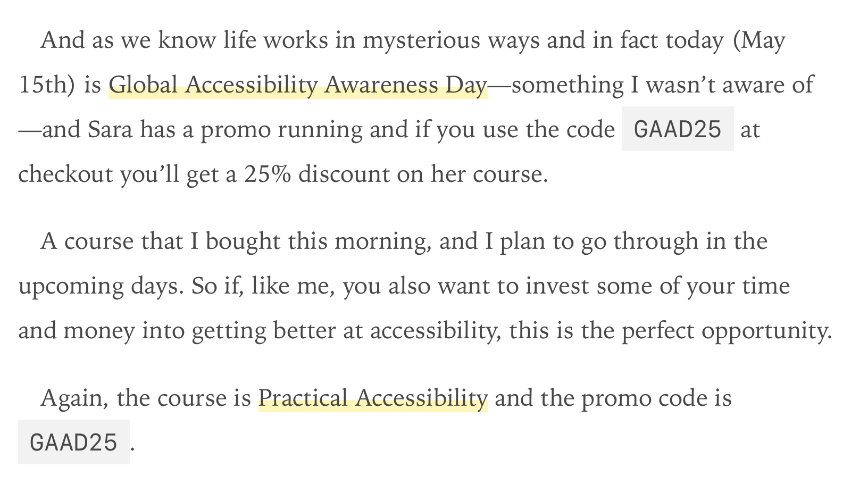The height and width of the screenshot is (484, 868).
Task: Click the GAAD25 code before "at checkout"
Action: tap(678, 129)
